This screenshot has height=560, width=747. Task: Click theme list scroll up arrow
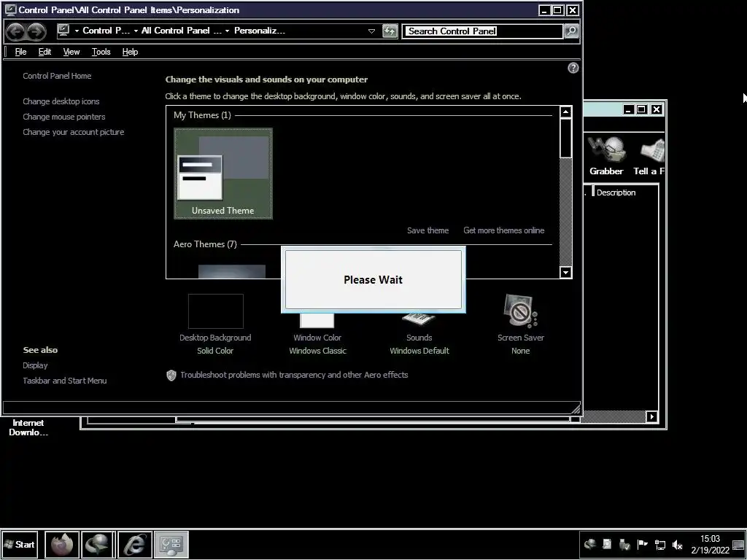[x=565, y=112]
